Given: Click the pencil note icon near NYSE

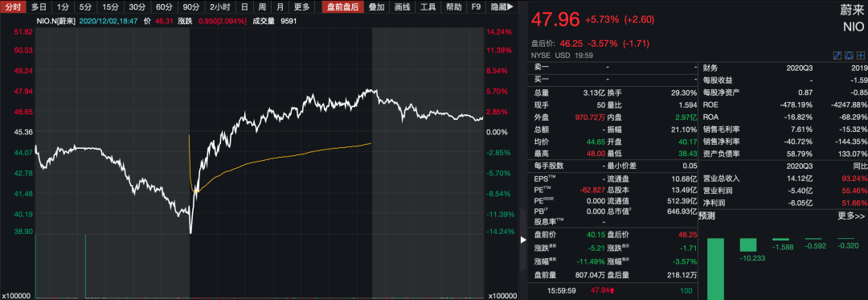Looking at the screenshot, I should (x=837, y=55).
